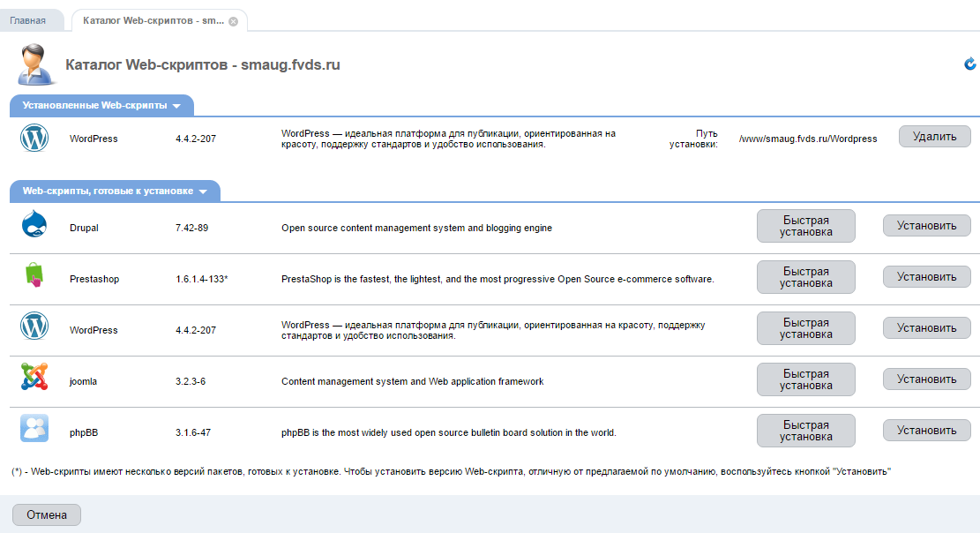Image resolution: width=980 pixels, height=533 pixels.
Task: Click the Prestashop shopping bag icon
Action: [x=34, y=275]
